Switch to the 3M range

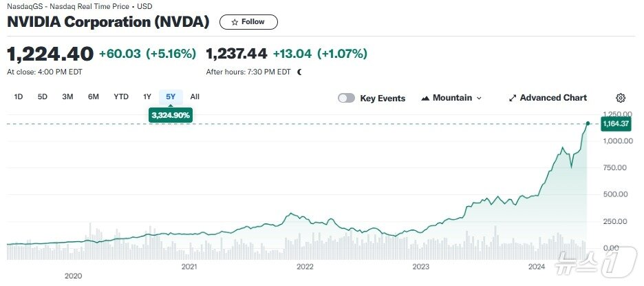[x=67, y=96]
